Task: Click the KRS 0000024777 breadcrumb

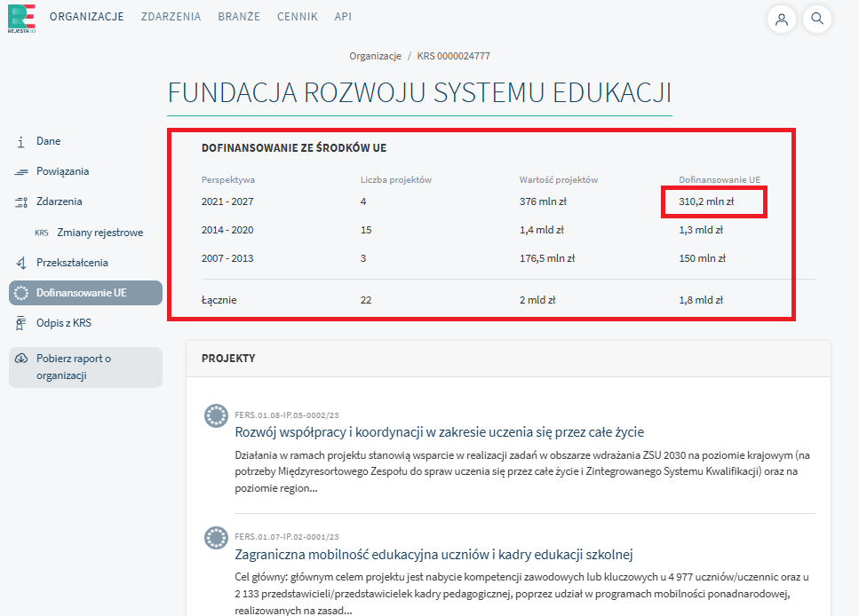Action: (454, 56)
